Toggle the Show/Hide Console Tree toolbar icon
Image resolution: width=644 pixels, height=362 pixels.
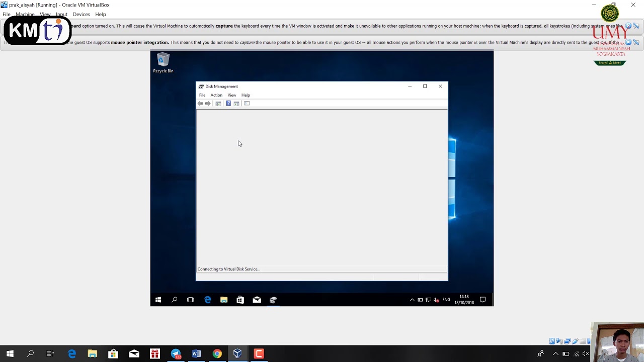218,104
